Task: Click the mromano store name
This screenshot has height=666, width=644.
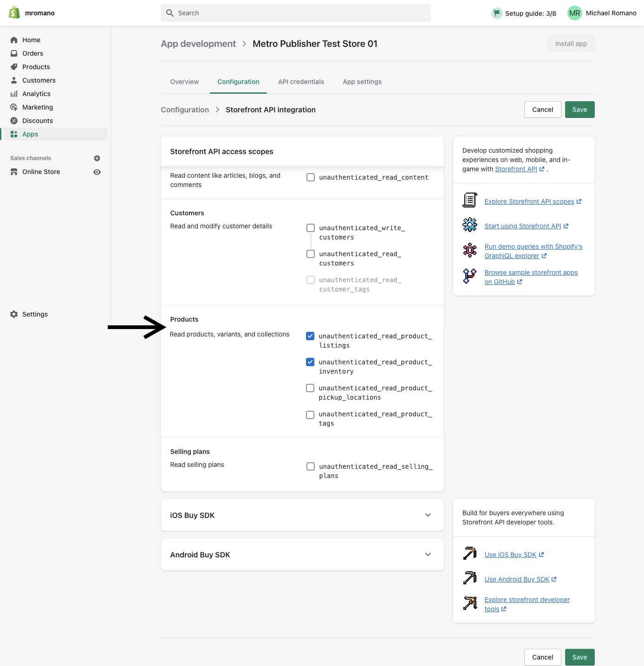Action: tap(40, 13)
